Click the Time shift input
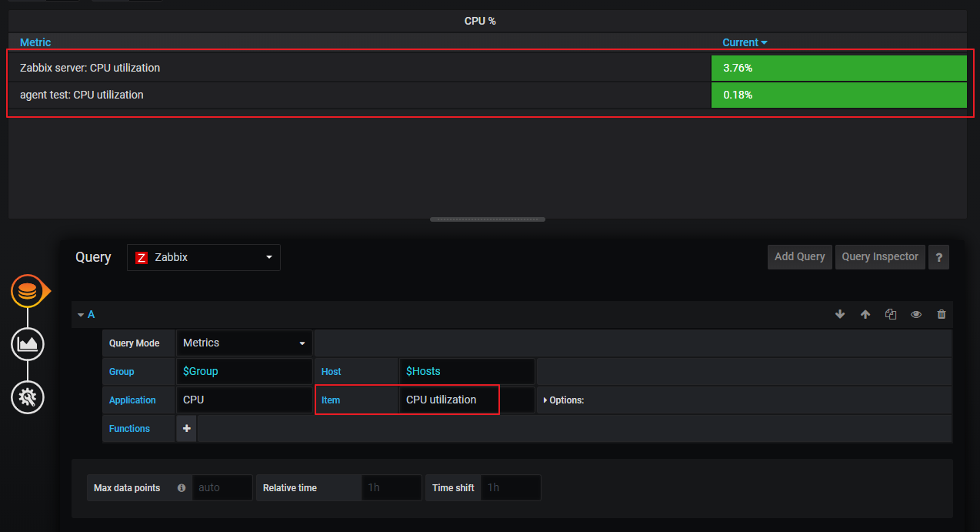 tap(511, 488)
